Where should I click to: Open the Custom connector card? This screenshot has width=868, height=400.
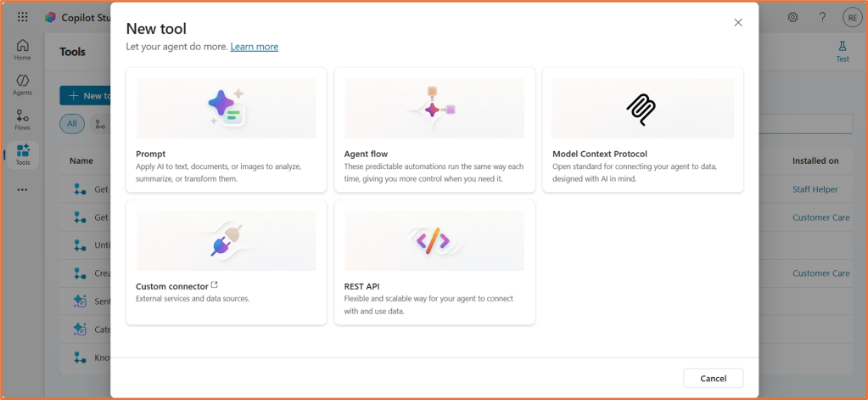click(226, 262)
